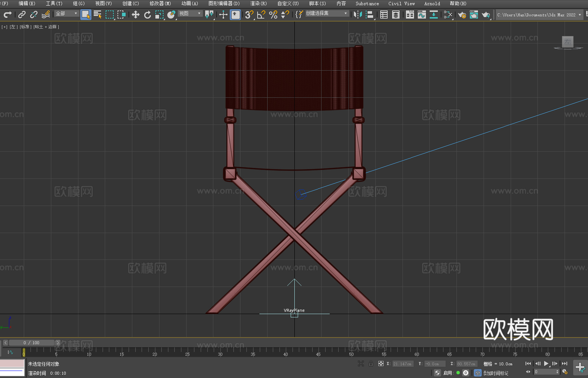
Task: Toggle the mini curve editor icon
Action: (x=10, y=352)
